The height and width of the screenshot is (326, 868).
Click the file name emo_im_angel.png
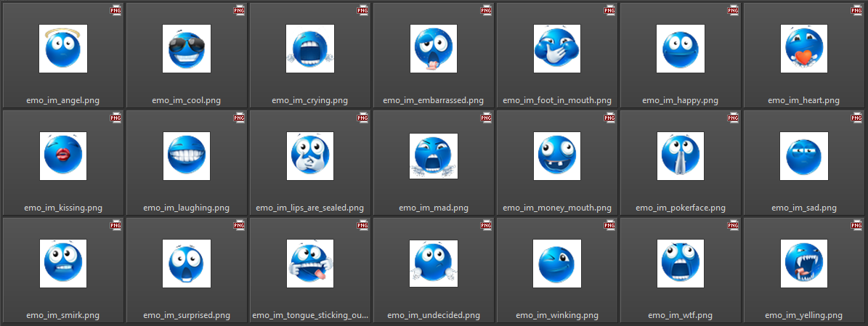click(x=63, y=101)
